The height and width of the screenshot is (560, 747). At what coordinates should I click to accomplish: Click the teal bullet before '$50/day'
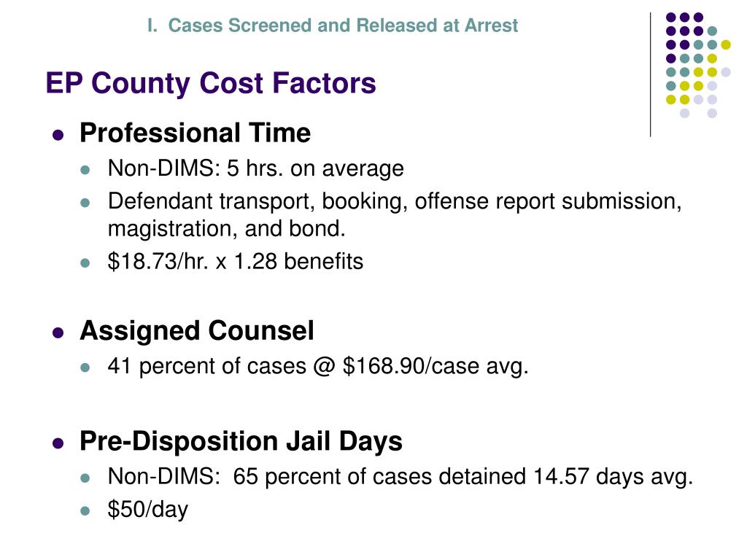[85, 511]
